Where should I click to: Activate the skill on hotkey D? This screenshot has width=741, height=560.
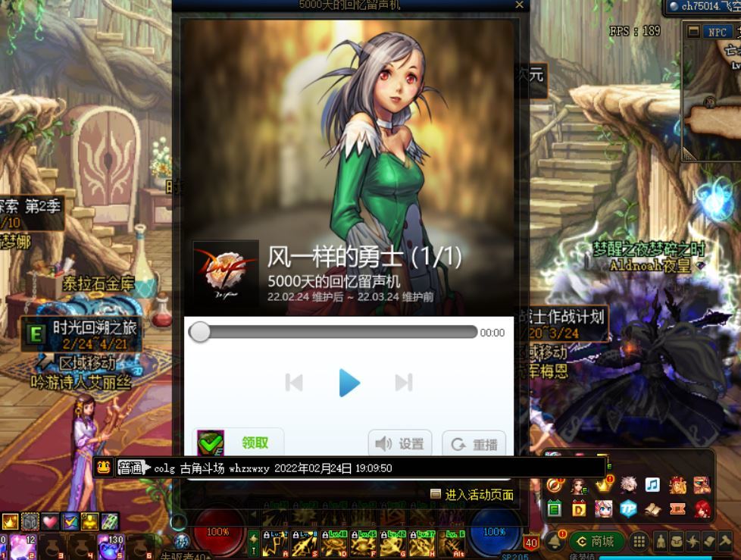coord(333,543)
